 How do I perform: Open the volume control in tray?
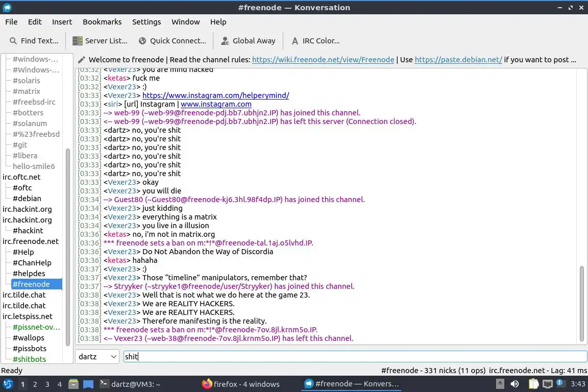click(x=515, y=384)
